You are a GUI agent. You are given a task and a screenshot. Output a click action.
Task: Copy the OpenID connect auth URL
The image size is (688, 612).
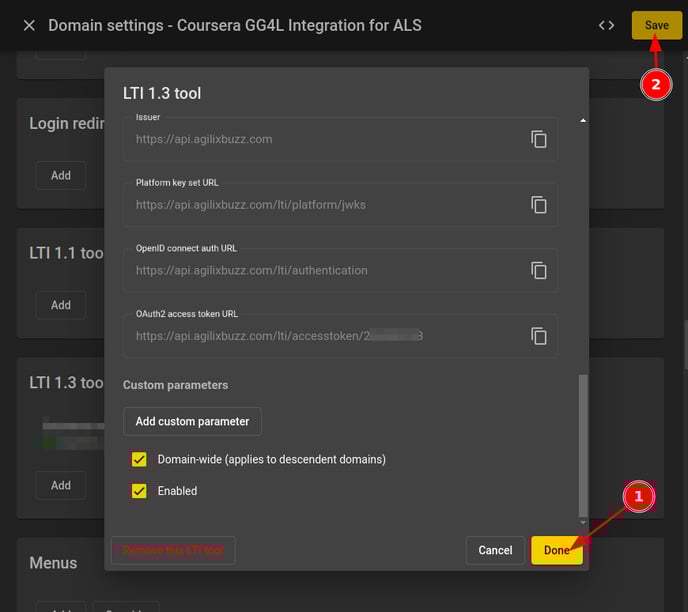(x=539, y=271)
